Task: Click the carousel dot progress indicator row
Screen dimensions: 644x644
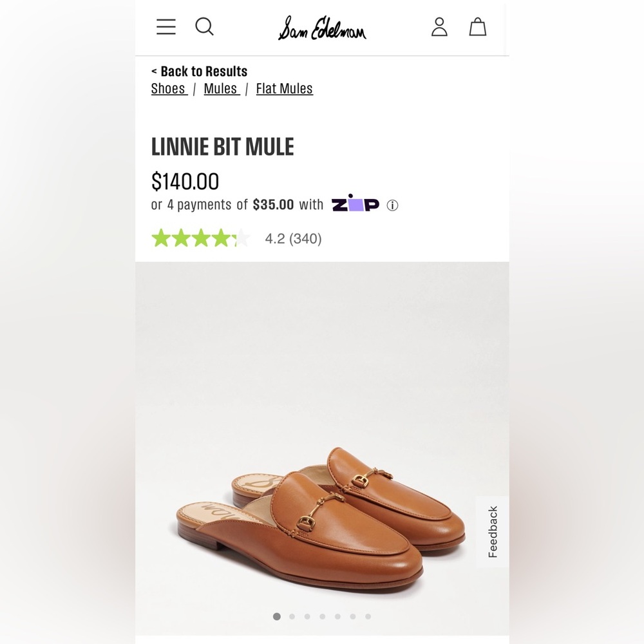Action: point(322,616)
